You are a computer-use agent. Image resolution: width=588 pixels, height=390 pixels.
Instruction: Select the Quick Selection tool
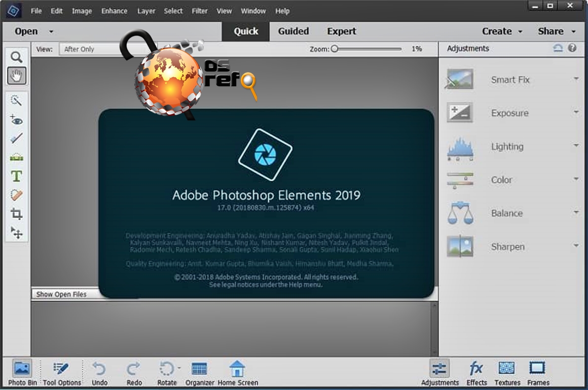click(17, 100)
